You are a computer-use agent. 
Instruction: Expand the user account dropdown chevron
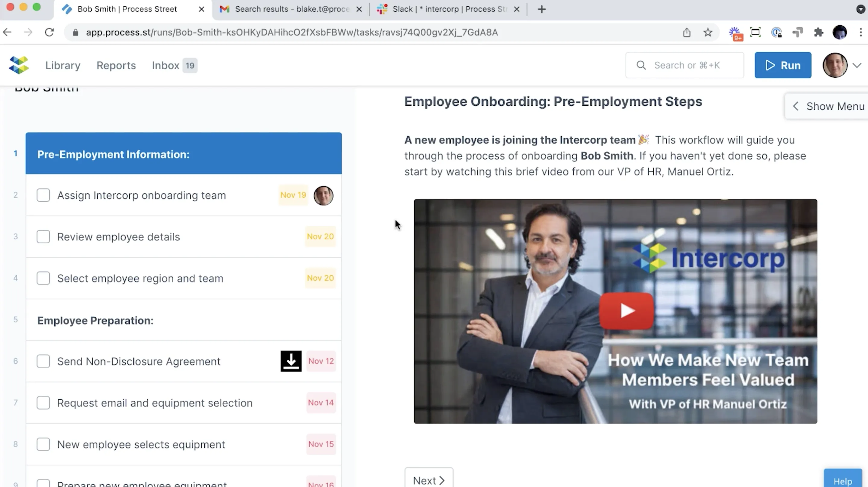[857, 65]
